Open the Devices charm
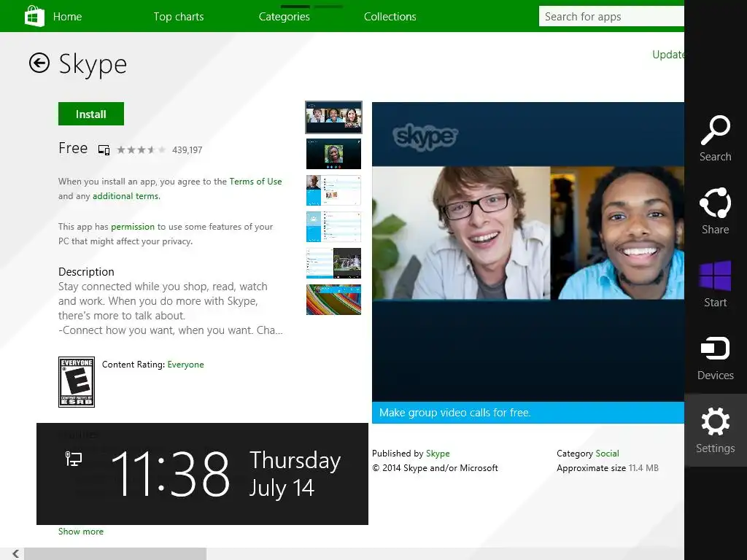 [715, 357]
